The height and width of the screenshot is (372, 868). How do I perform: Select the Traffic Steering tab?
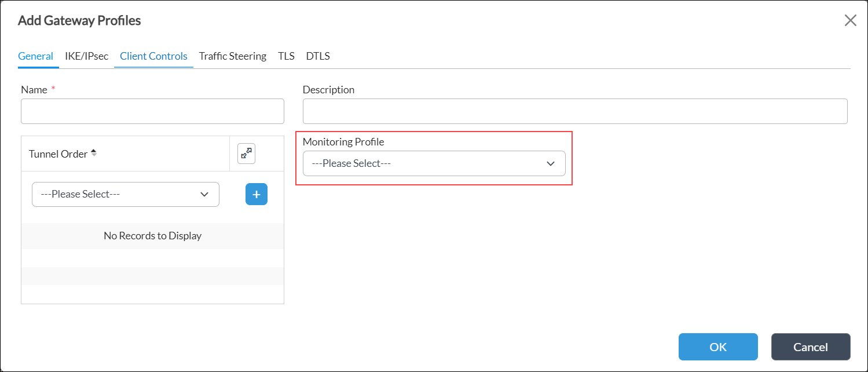[x=232, y=56]
